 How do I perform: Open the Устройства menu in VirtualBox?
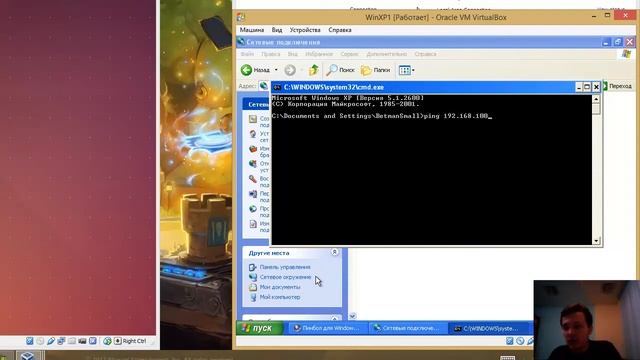pyautogui.click(x=305, y=30)
